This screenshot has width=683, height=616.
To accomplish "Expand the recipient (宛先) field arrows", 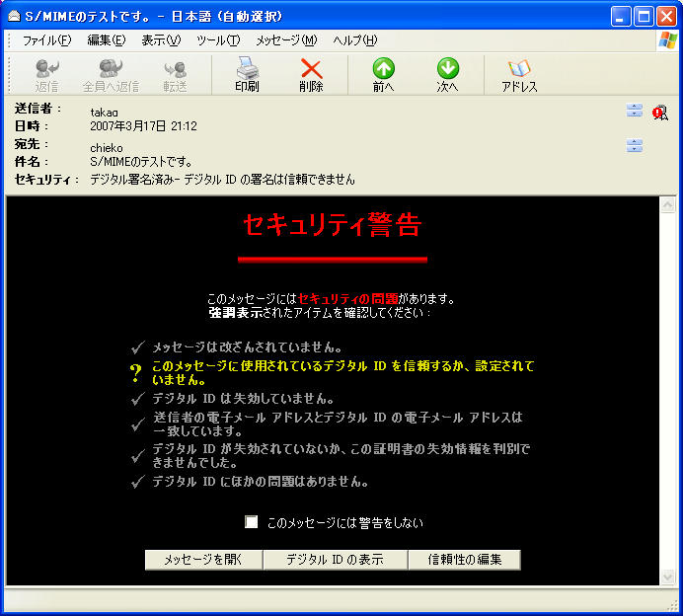I will pos(635,145).
